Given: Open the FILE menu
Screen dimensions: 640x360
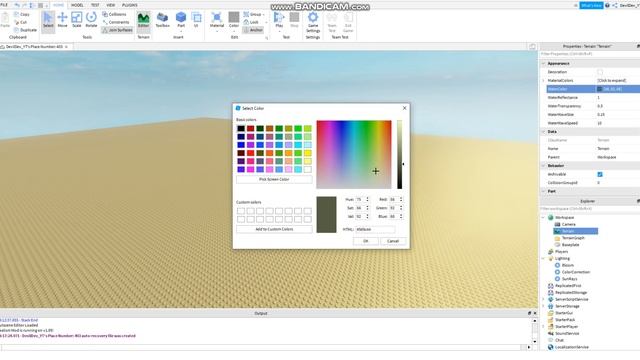Looking at the screenshot, I should [x=4, y=5].
